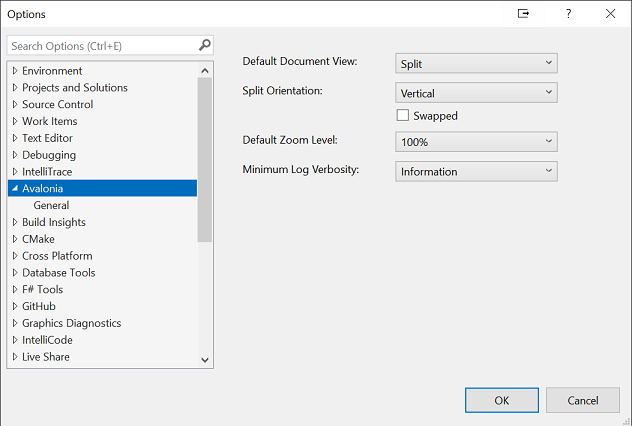The image size is (632, 426).
Task: Click the help question mark icon
Action: click(567, 14)
